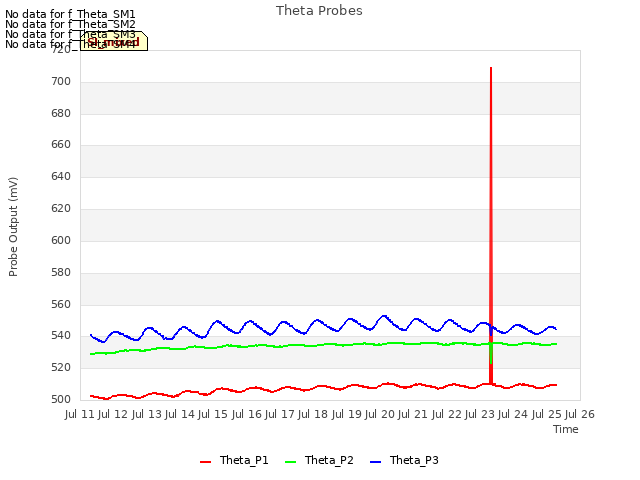Click the blue Theta_P3 legend swatch

(376, 462)
